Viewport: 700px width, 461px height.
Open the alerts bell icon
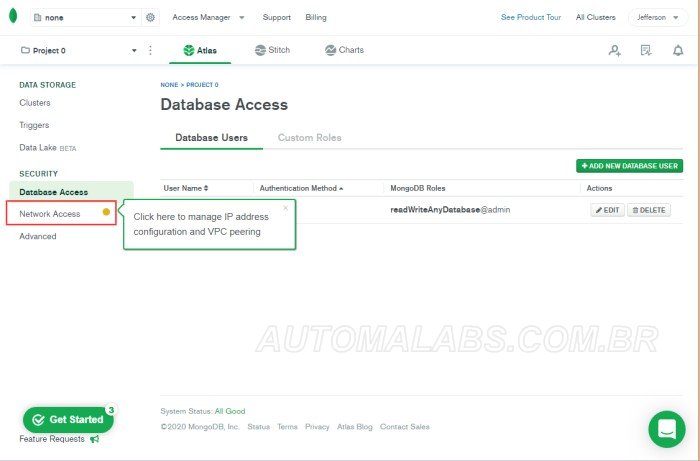[x=678, y=50]
